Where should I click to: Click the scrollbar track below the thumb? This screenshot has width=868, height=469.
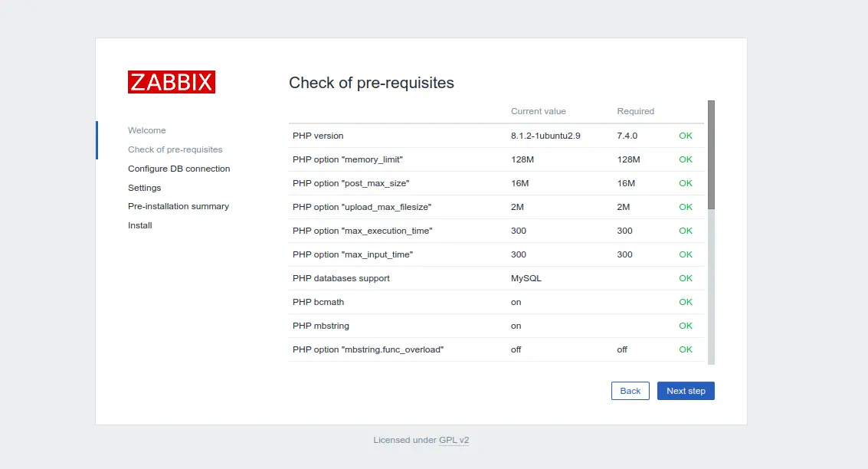712,287
